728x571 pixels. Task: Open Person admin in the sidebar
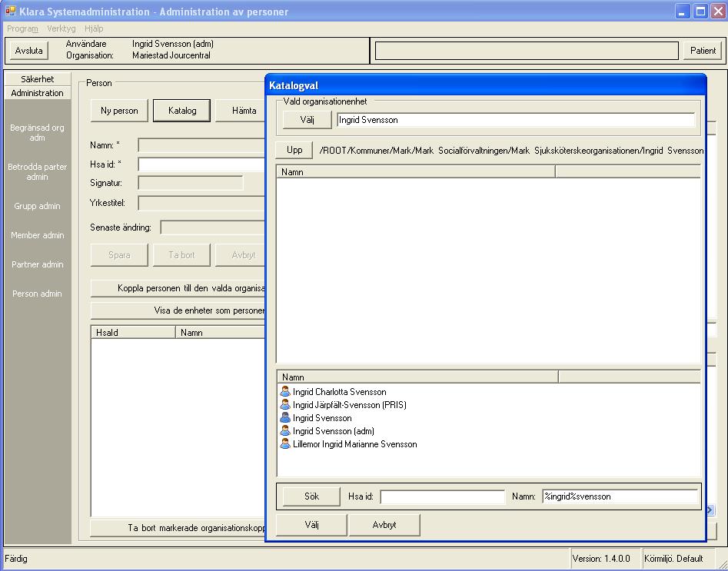(x=37, y=294)
